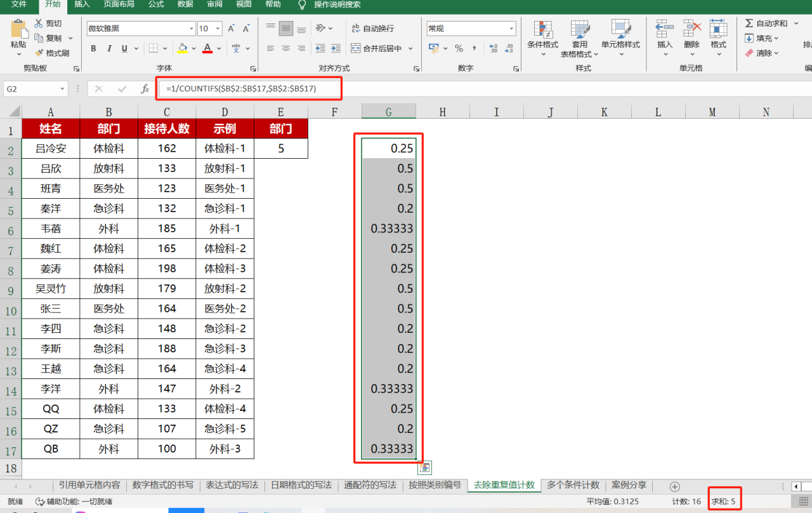The image size is (812, 513).
Task: Click the red font color button
Action: [207, 48]
